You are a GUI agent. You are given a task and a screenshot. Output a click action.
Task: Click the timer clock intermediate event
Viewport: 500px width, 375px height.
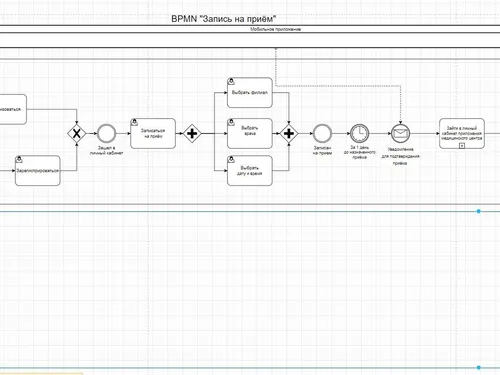(359, 133)
